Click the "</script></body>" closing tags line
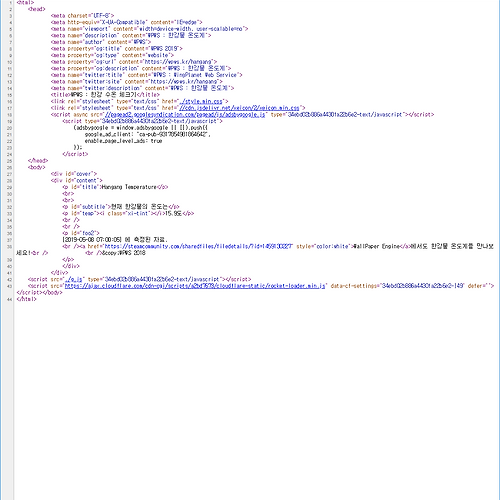The width and height of the screenshot is (500, 500). 39,293
